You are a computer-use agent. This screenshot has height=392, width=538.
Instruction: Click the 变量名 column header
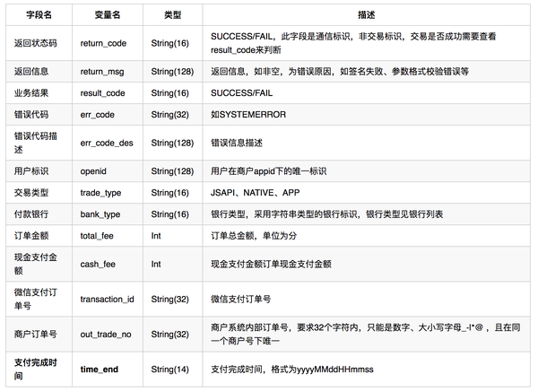point(108,14)
